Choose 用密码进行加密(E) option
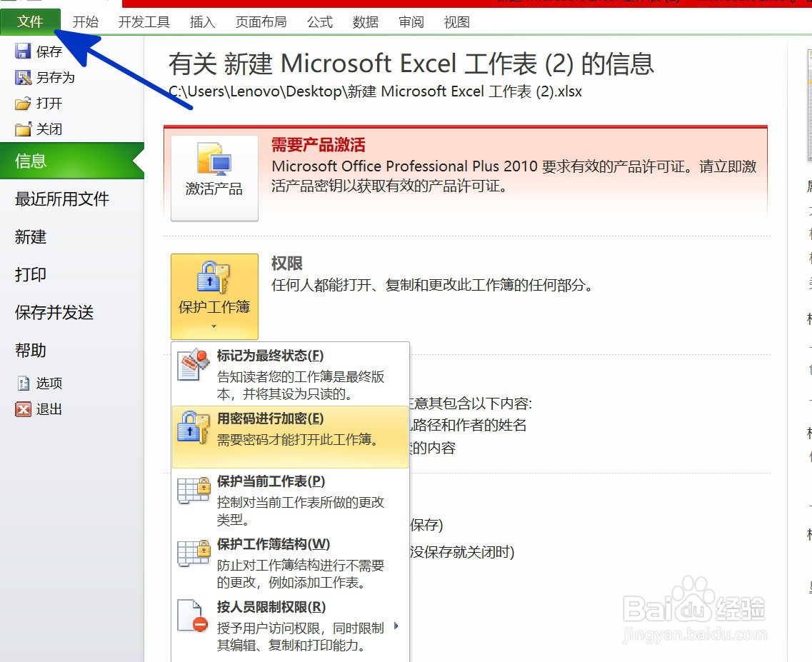The height and width of the screenshot is (662, 812). 290,436
